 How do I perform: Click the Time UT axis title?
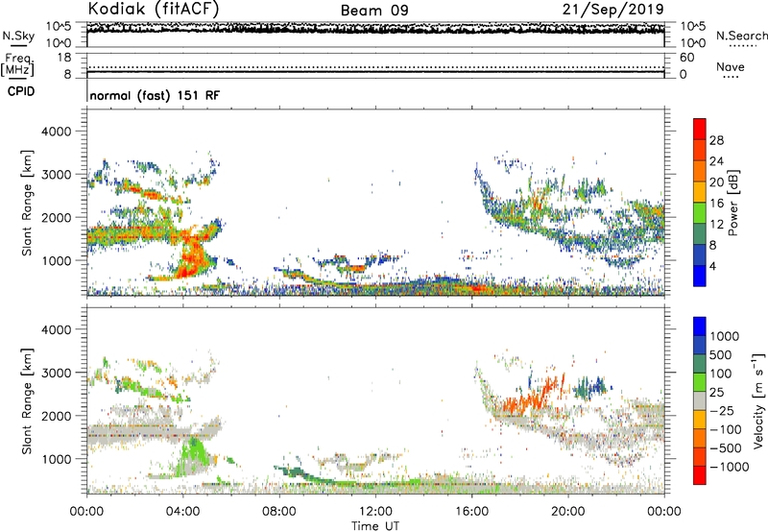coord(375,526)
